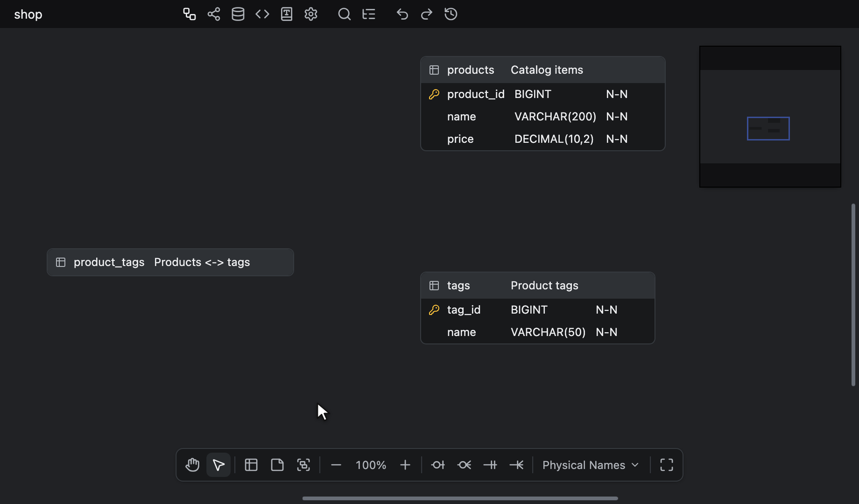Select one-only relationship tool

pos(490,465)
